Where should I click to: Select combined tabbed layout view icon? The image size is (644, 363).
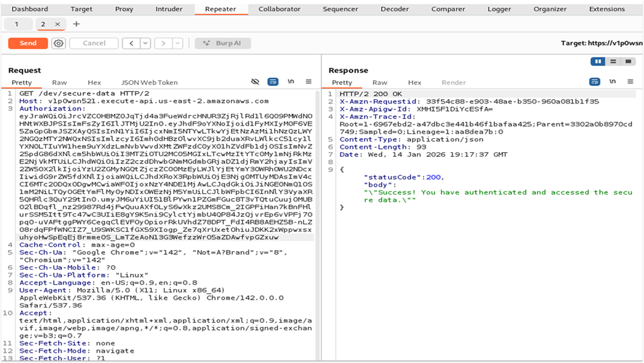pyautogui.click(x=628, y=61)
